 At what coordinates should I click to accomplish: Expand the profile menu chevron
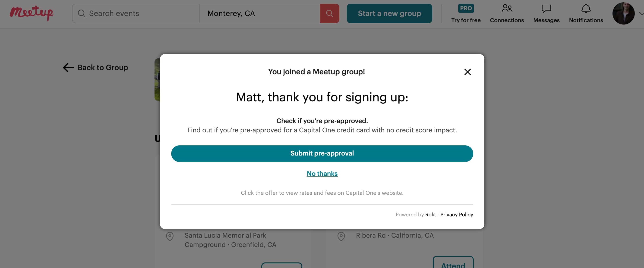coord(641,14)
